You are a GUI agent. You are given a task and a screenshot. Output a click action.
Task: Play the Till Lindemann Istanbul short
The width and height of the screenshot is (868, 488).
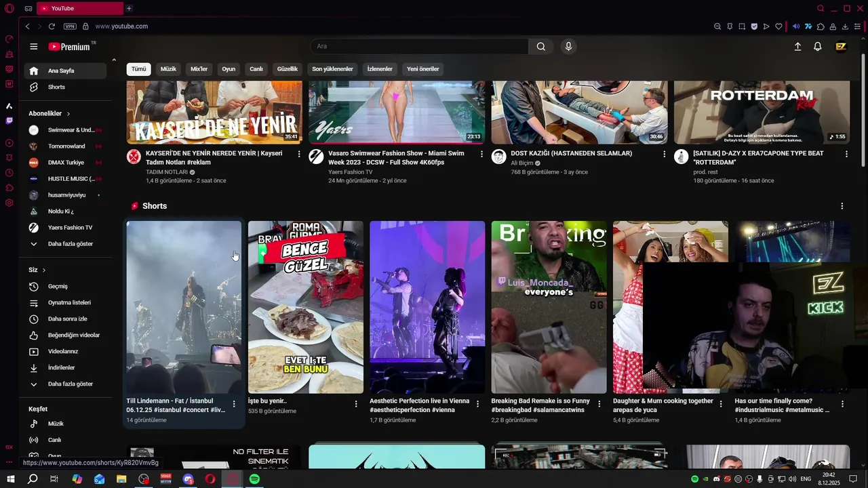coord(184,307)
